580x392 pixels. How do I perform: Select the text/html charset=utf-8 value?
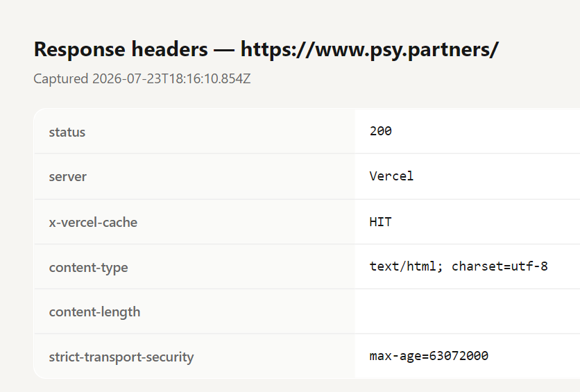(x=459, y=266)
